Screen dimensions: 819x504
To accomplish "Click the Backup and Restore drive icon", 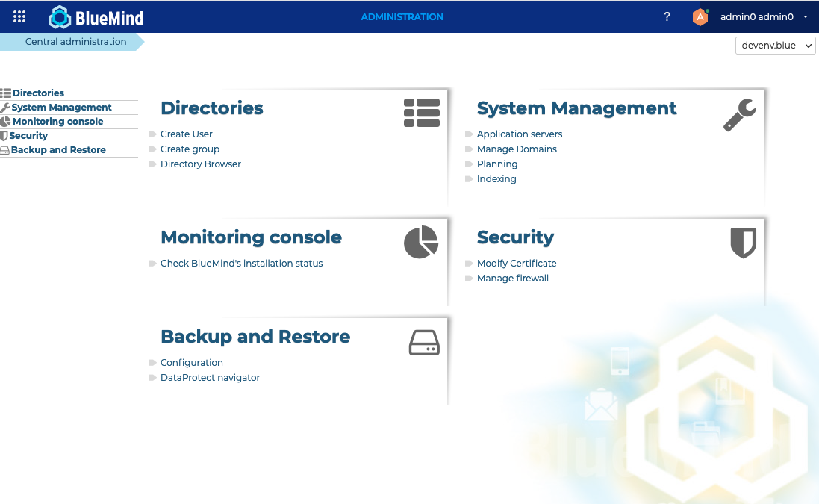I will tap(424, 343).
